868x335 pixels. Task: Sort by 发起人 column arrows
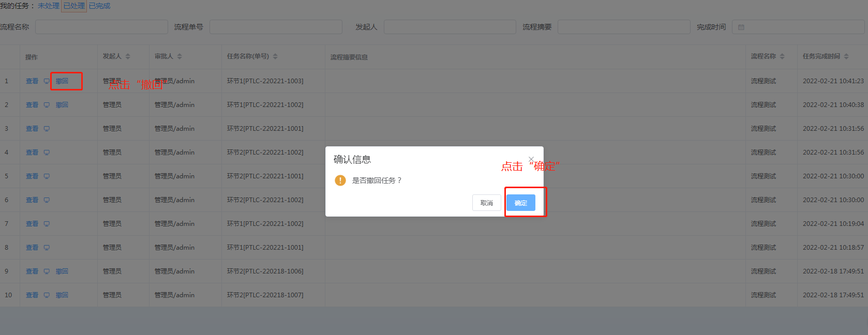tap(128, 56)
